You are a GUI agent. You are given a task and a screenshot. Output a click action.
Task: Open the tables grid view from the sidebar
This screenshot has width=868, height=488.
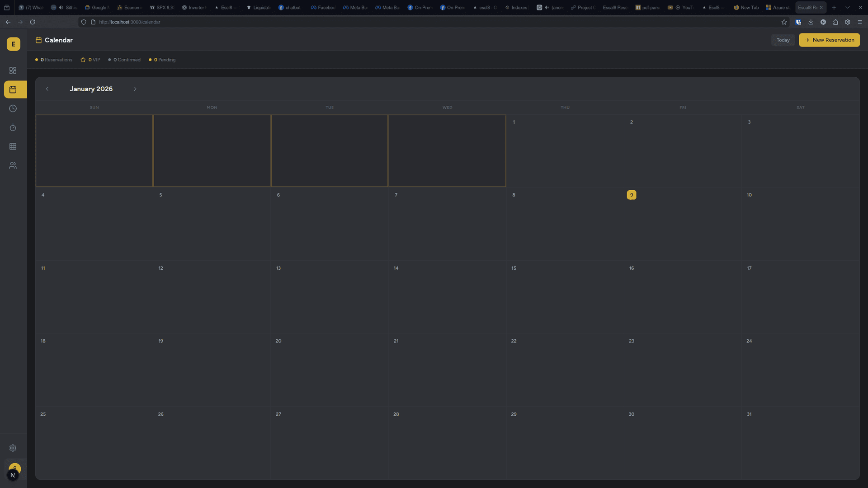tap(13, 146)
